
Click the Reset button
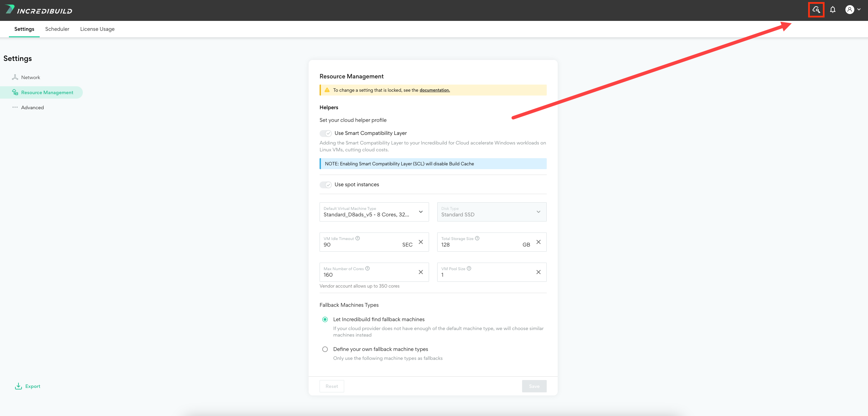coord(332,386)
